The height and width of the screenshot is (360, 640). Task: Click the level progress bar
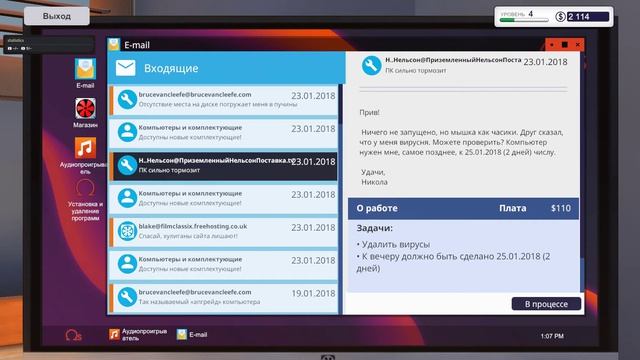click(524, 20)
